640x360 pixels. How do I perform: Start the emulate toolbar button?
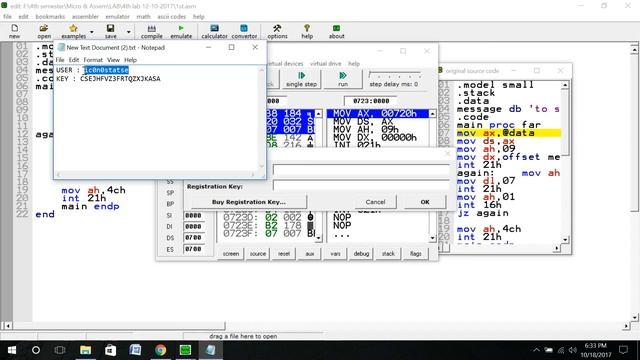(181, 31)
